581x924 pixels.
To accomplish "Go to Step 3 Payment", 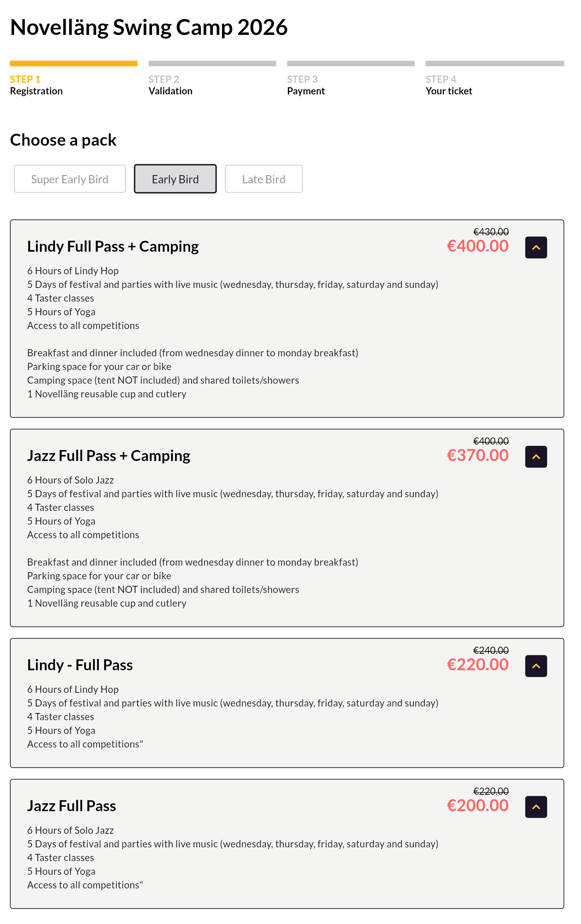I will [x=306, y=85].
